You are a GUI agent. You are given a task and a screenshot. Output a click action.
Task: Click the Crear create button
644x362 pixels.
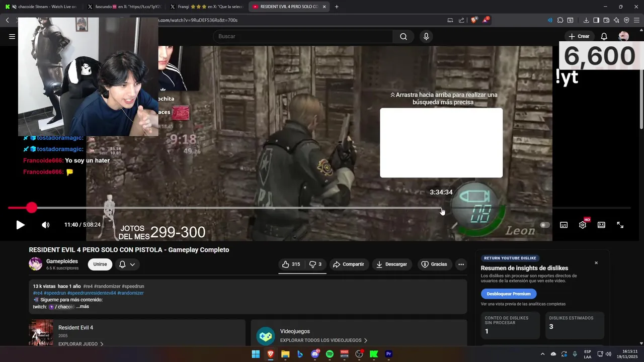tap(579, 36)
